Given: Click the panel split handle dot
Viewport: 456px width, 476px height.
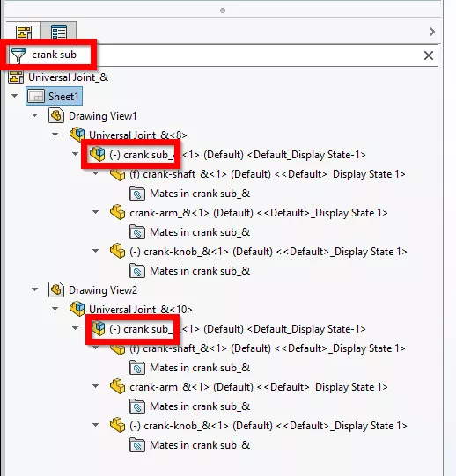Looking at the screenshot, I should point(223,11).
